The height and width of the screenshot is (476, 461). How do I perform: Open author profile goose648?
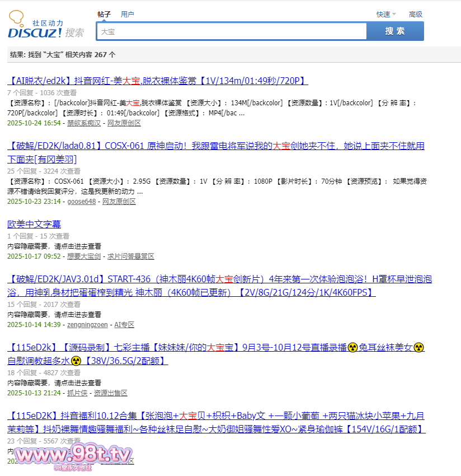click(x=82, y=201)
